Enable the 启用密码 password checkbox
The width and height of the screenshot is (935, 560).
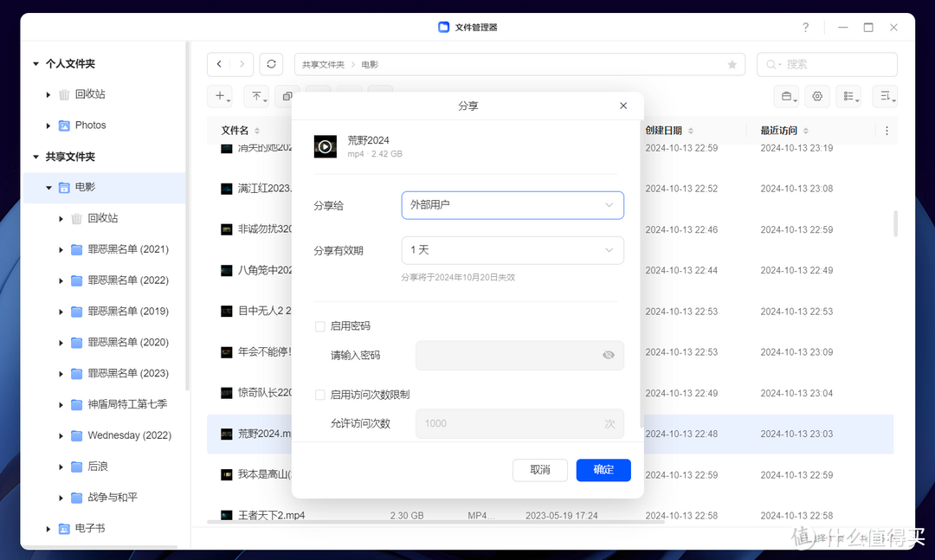pos(319,325)
